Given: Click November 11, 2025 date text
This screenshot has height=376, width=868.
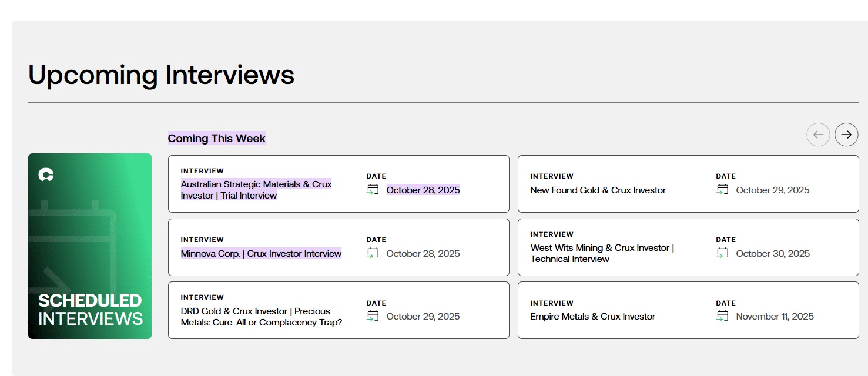Looking at the screenshot, I should point(775,317).
